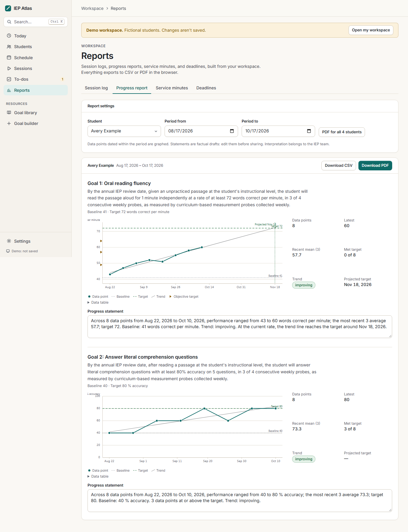Click the Download PDF button

(x=375, y=166)
